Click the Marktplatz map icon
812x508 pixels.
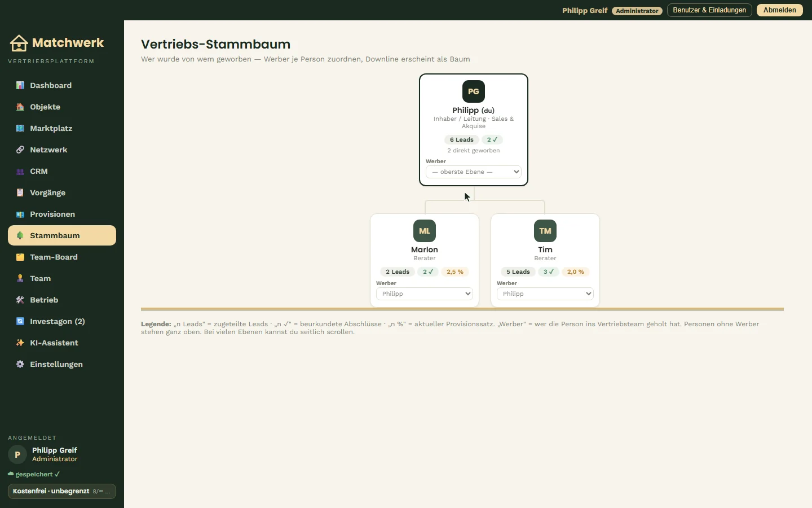coord(20,128)
